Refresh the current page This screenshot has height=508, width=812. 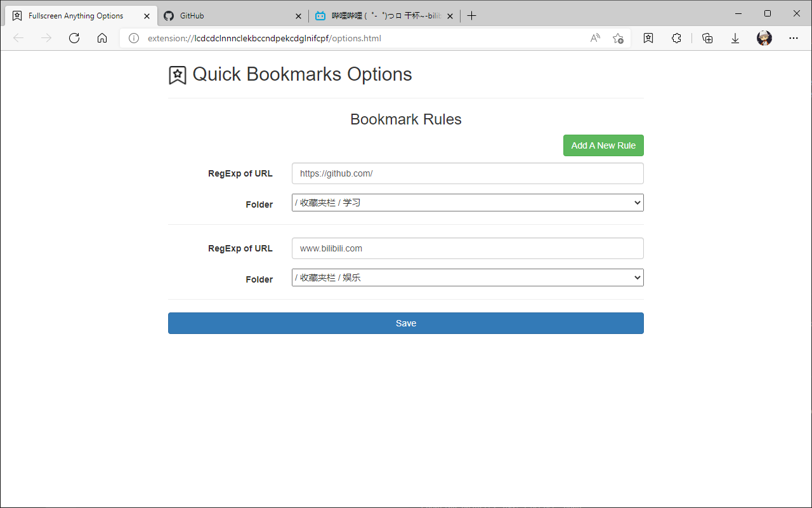(x=74, y=38)
